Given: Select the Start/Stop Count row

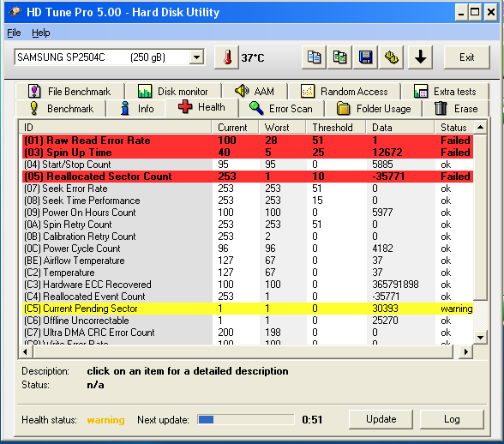Looking at the screenshot, I should click(248, 165).
